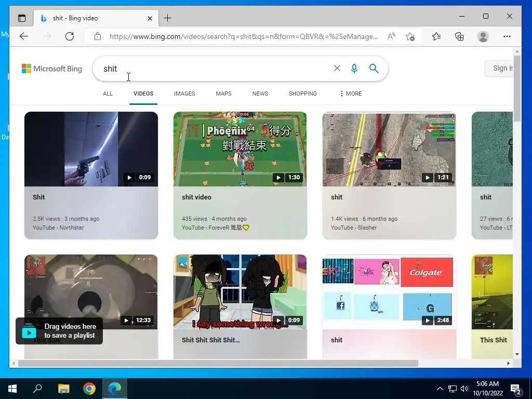Play the 'I say something wrong' video

click(240, 292)
